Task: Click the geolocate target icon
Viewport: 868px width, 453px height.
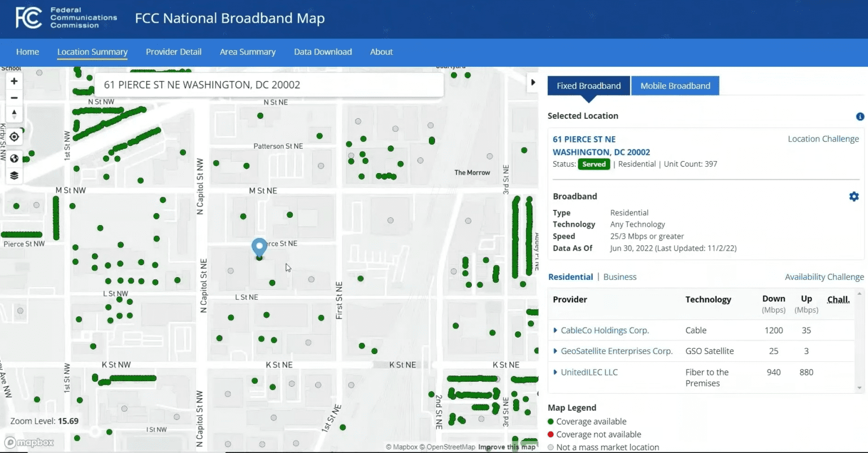Action: coord(14,137)
